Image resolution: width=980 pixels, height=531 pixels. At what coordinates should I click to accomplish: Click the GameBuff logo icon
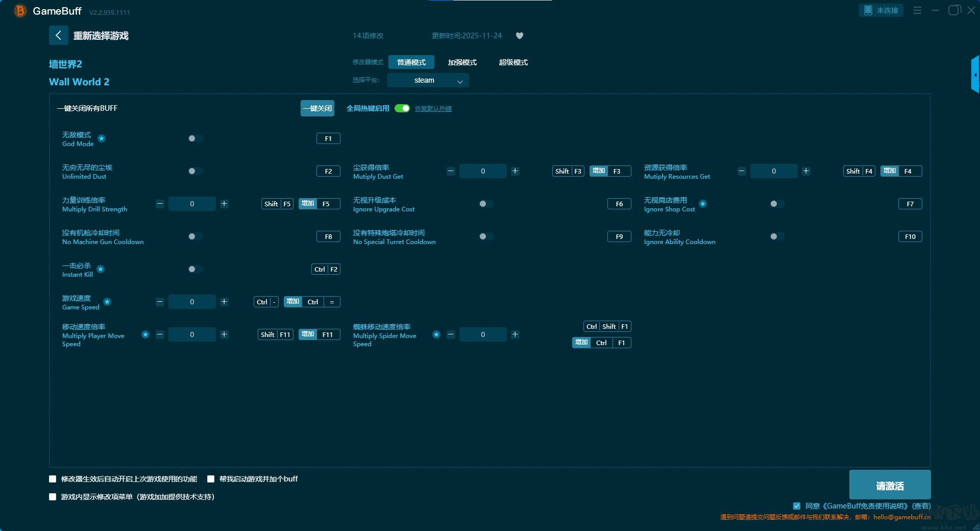tap(20, 11)
